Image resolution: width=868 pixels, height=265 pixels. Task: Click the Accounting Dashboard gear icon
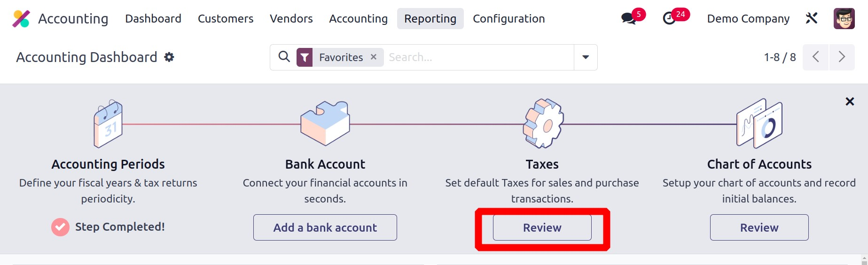(169, 57)
